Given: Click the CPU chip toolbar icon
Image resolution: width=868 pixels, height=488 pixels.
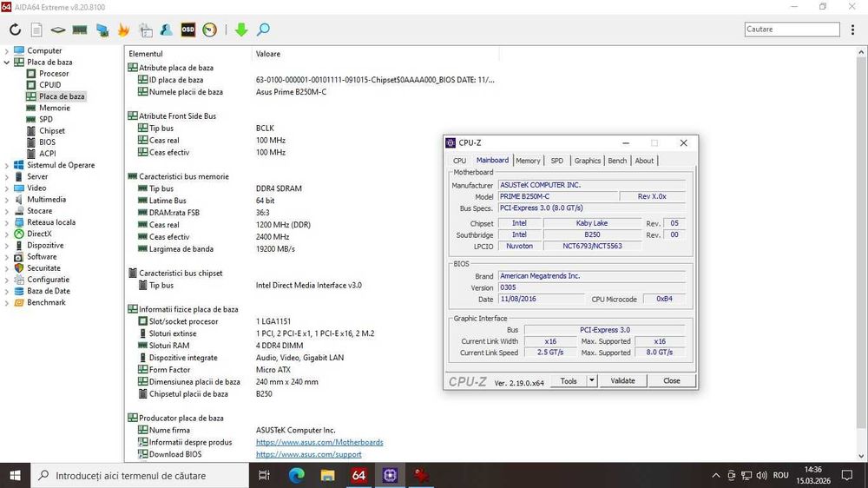Looking at the screenshot, I should 58,30.
